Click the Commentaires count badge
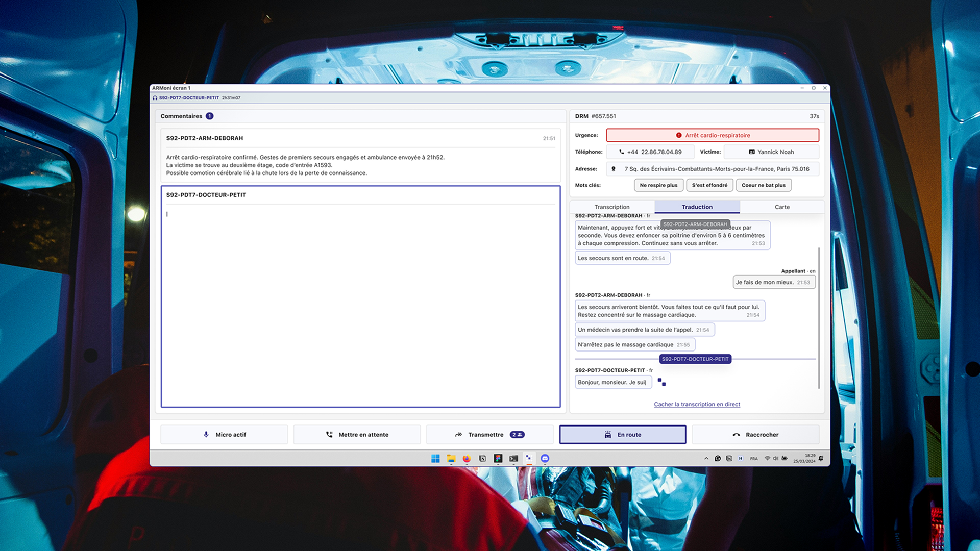 click(209, 116)
